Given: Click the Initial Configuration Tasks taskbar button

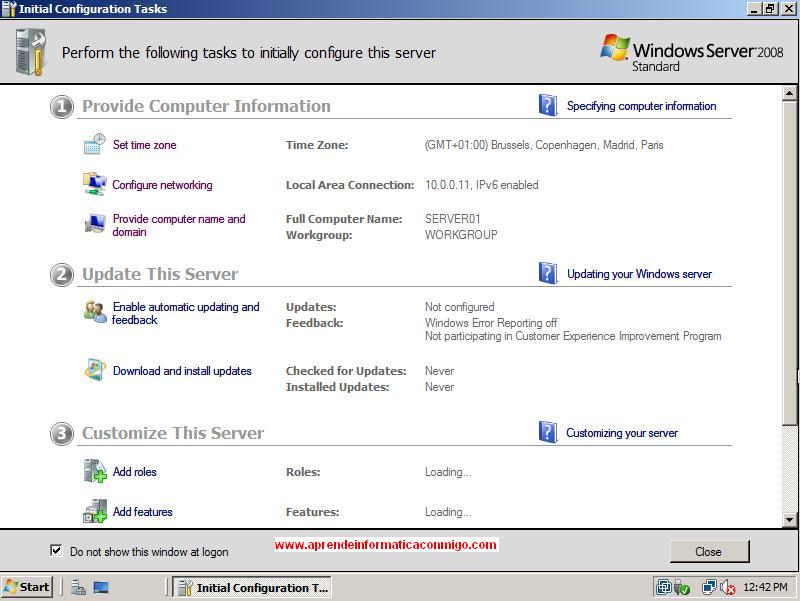Looking at the screenshot, I should click(252, 587).
